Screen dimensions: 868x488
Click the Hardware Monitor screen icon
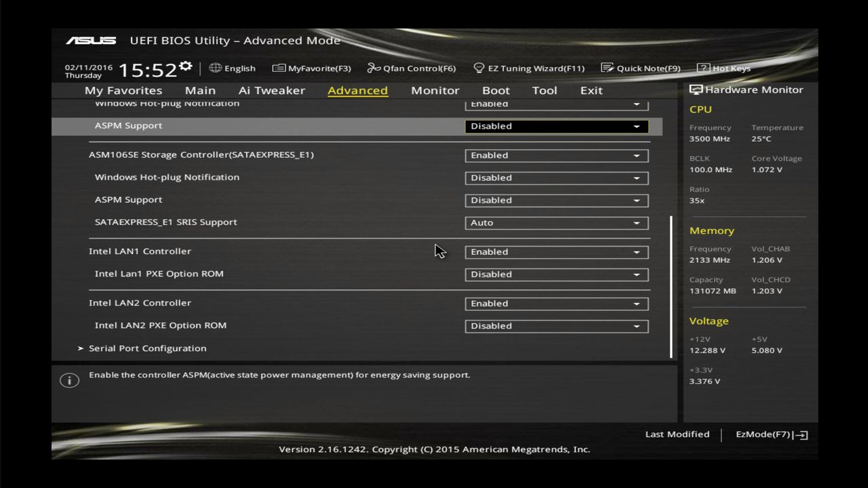tap(696, 89)
